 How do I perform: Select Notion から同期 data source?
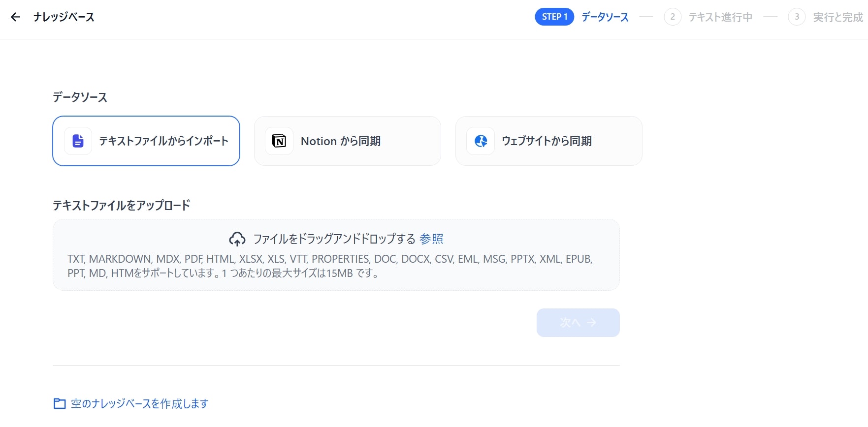pos(348,141)
